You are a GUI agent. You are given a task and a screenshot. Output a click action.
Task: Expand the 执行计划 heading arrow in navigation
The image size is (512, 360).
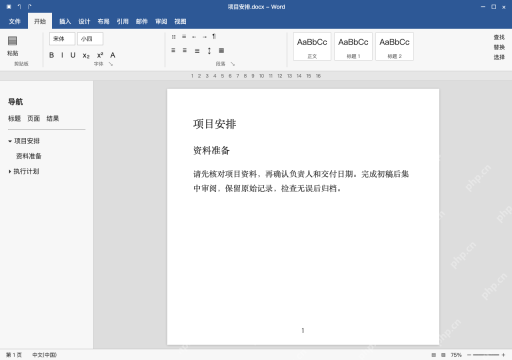tap(10, 171)
